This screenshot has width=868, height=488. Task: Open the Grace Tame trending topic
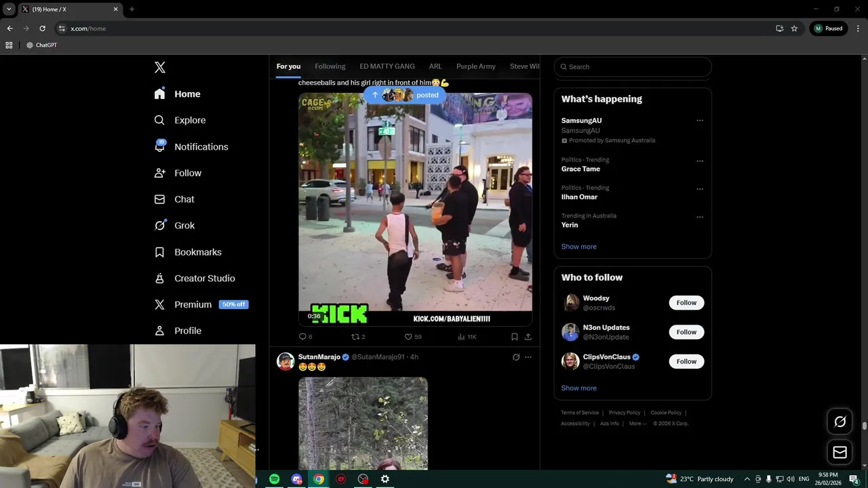(x=580, y=169)
